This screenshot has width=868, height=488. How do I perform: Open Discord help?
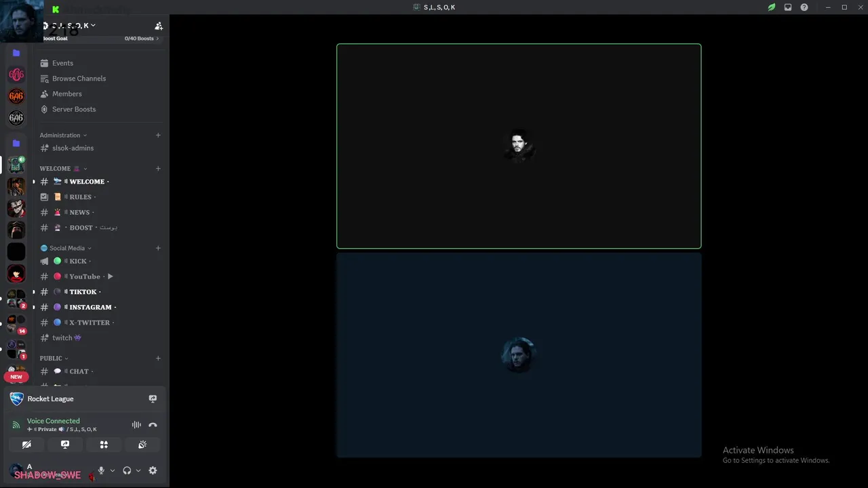click(x=804, y=7)
